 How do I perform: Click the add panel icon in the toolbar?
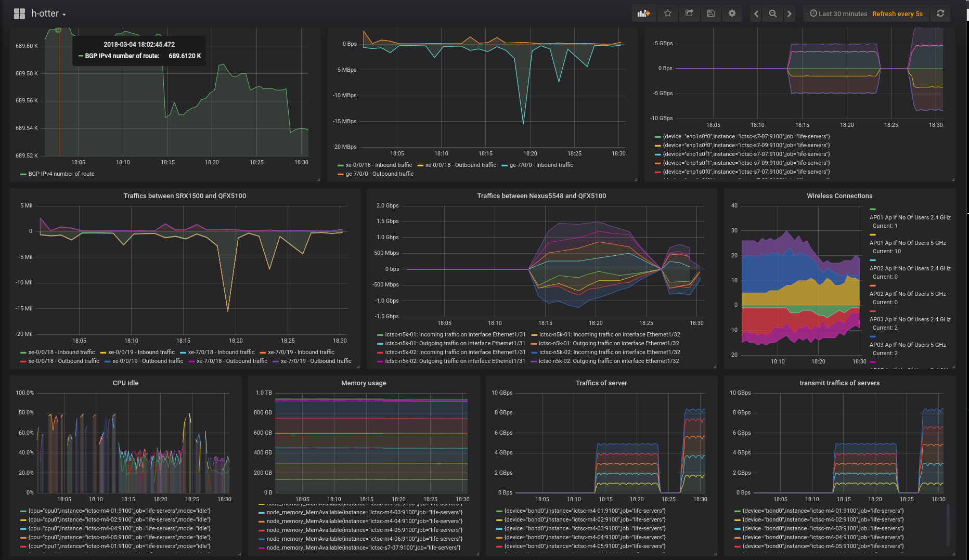(644, 14)
